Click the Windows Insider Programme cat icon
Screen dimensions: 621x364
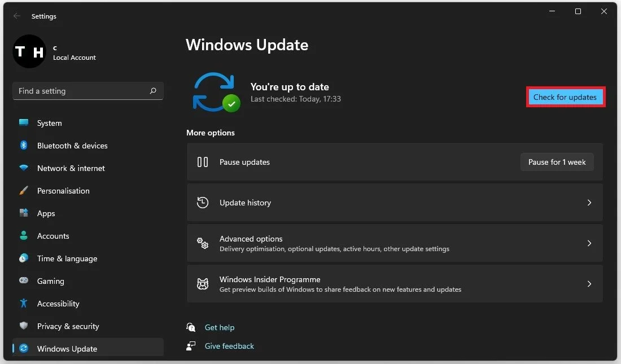pos(202,284)
